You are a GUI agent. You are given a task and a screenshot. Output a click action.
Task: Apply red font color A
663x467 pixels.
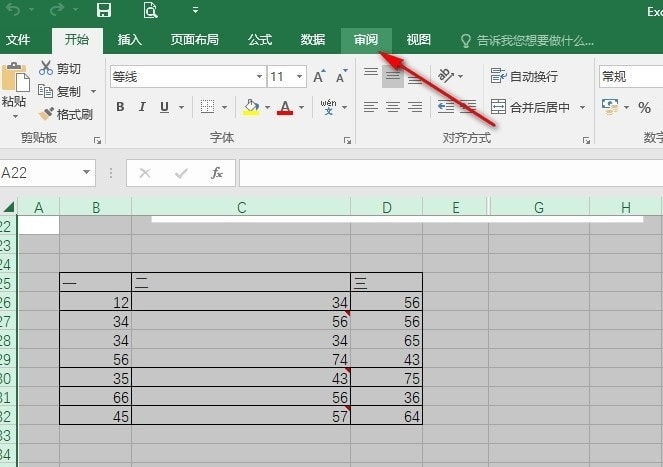(x=285, y=107)
